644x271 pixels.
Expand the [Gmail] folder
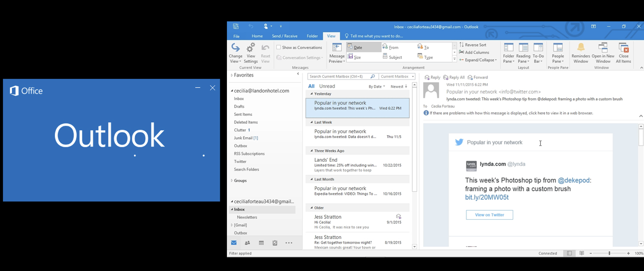tap(232, 225)
